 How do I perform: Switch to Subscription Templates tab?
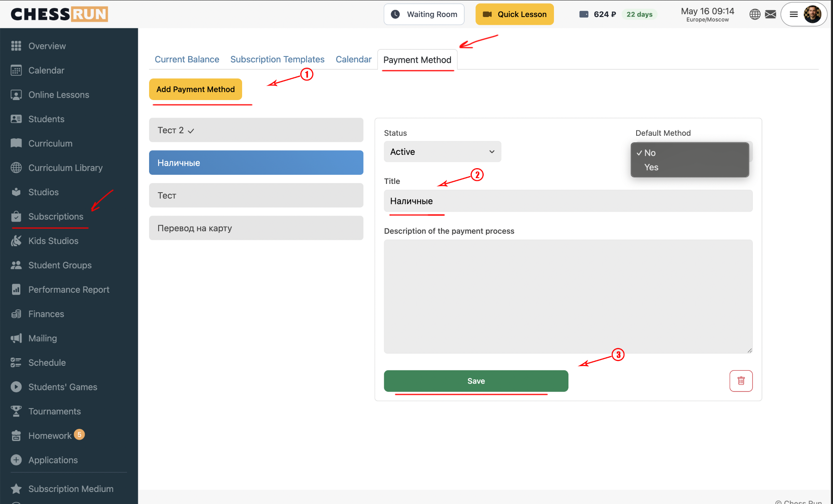(x=277, y=59)
